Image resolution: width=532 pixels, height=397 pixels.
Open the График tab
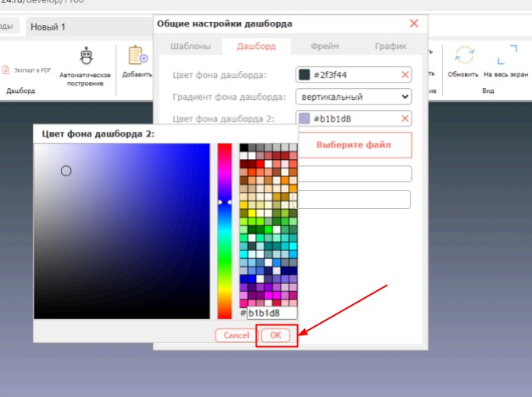pos(391,46)
